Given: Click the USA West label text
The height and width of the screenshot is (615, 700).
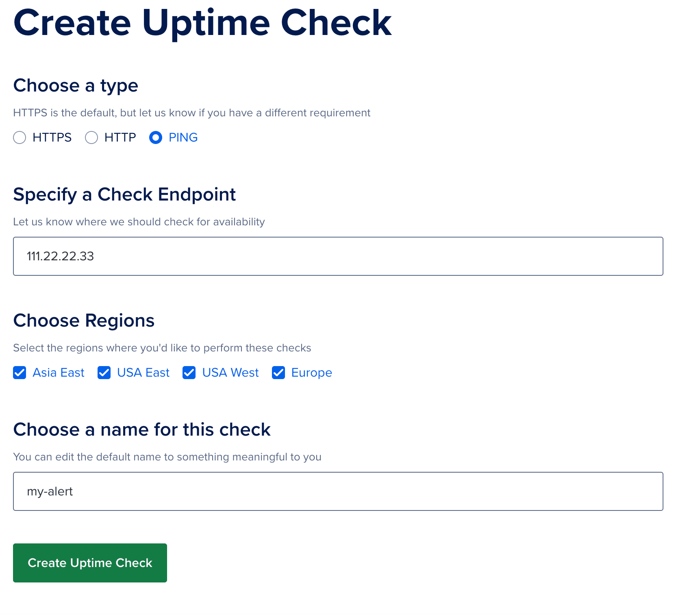Looking at the screenshot, I should click(x=230, y=373).
